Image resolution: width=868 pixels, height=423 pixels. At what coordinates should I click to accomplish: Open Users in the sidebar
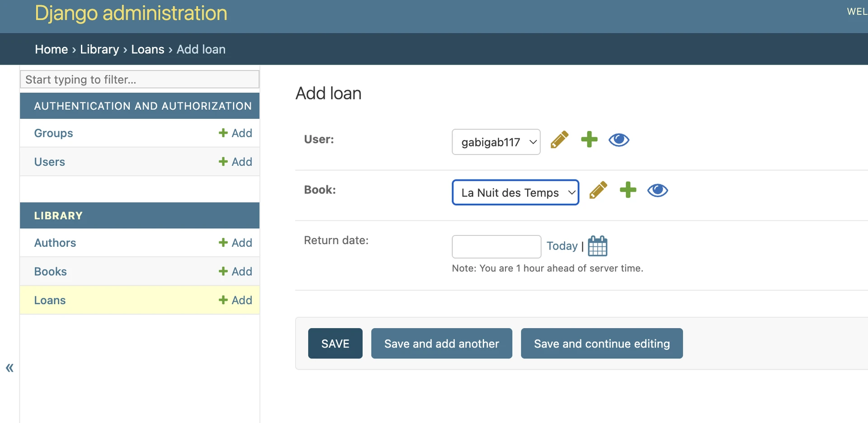50,162
